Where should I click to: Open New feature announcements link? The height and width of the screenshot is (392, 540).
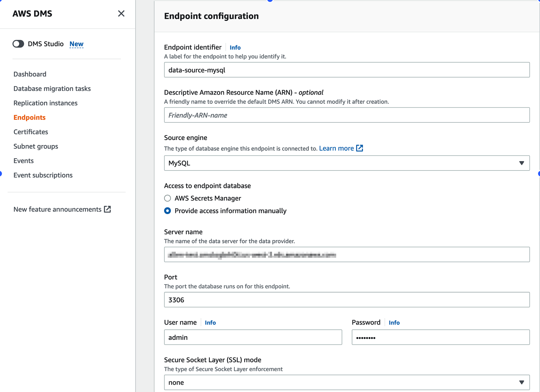click(x=57, y=209)
